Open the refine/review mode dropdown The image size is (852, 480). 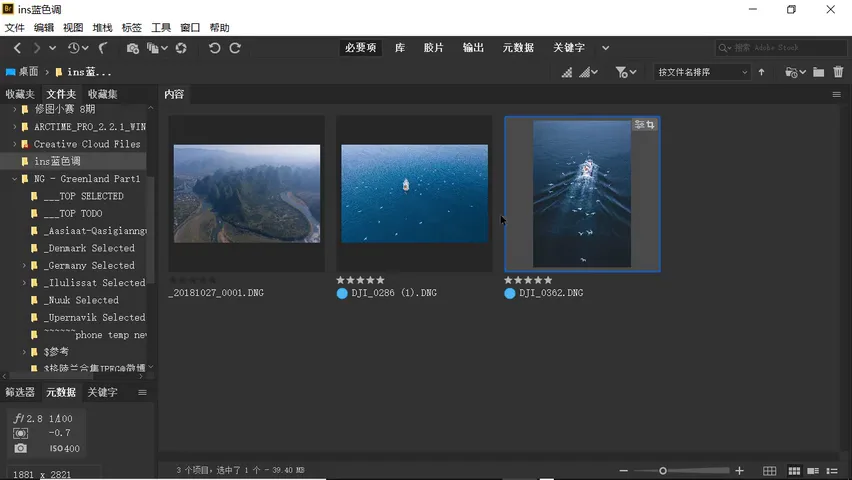[x=157, y=48]
